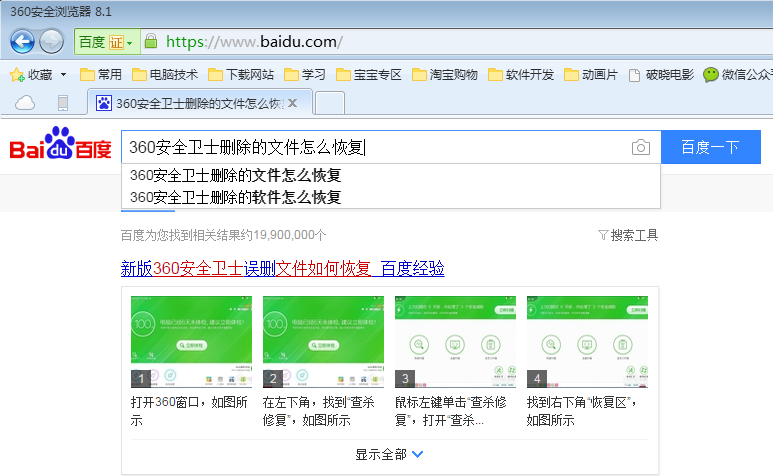Open the 宝宝专区 bookmarks folder
The width and height of the screenshot is (773, 476).
tap(369, 75)
